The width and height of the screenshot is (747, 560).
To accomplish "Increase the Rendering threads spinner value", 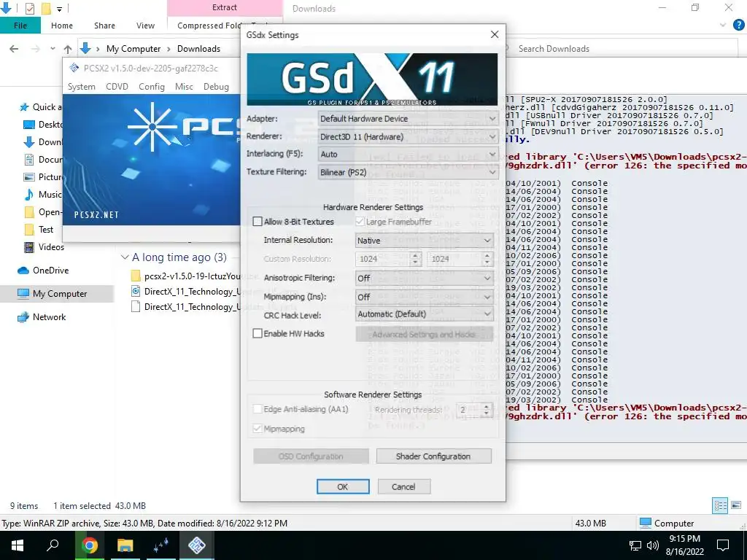I will [487, 407].
